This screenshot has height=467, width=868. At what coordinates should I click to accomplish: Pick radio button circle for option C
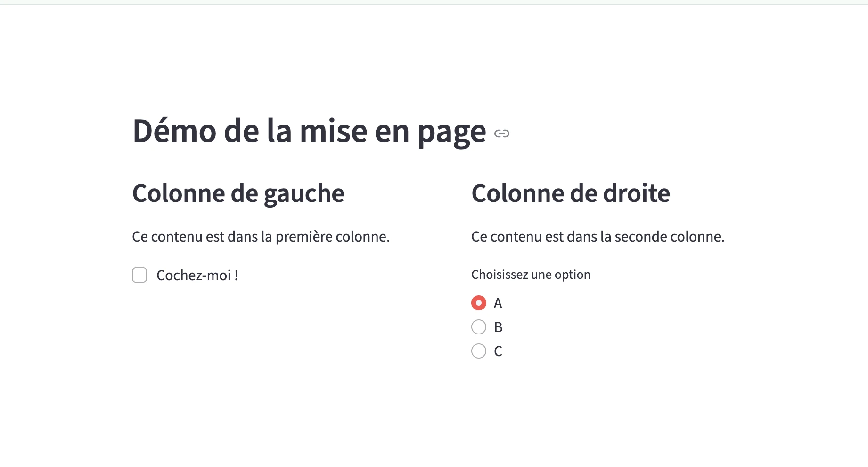pos(479,351)
